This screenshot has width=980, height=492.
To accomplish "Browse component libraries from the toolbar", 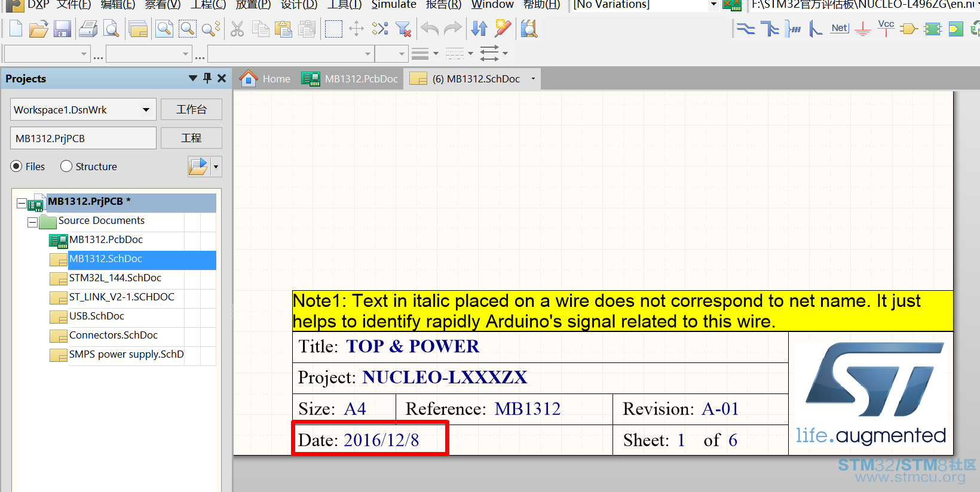I will (529, 29).
